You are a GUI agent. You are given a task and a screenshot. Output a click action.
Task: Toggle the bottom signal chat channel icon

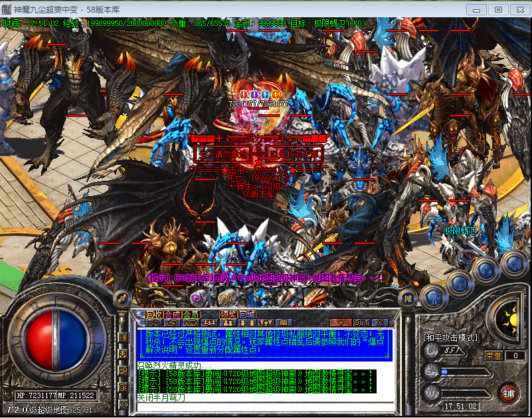click(x=123, y=404)
